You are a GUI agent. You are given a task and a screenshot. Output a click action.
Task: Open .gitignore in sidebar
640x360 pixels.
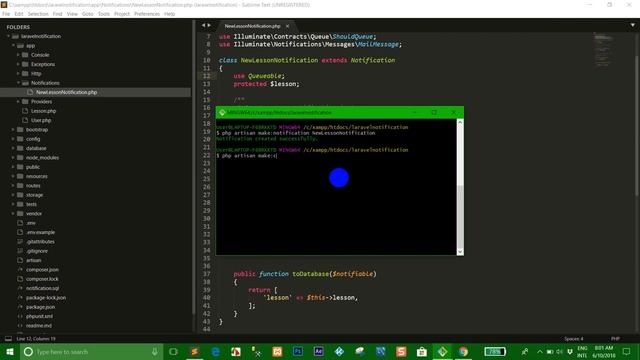point(37,251)
